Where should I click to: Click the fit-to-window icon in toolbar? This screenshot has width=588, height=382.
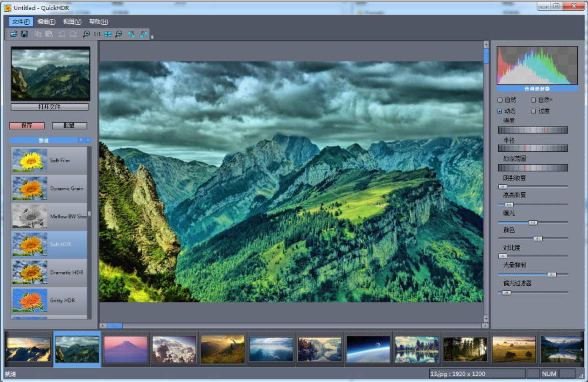pos(107,34)
